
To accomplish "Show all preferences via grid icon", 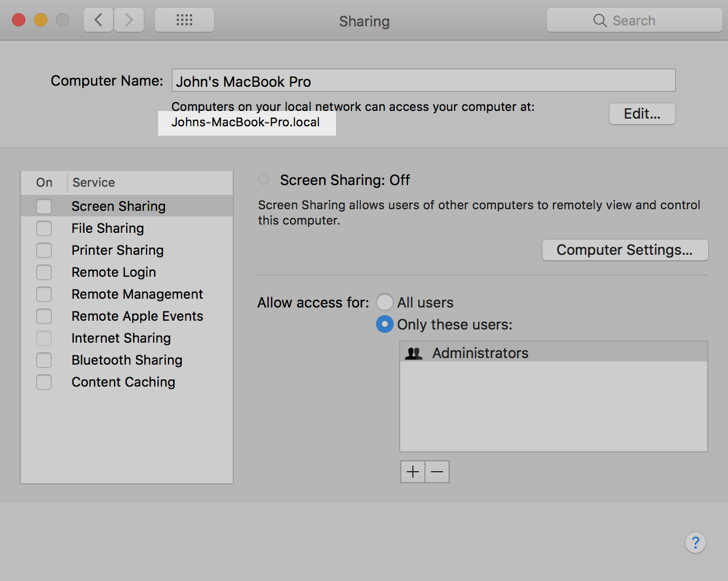I will coord(184,20).
